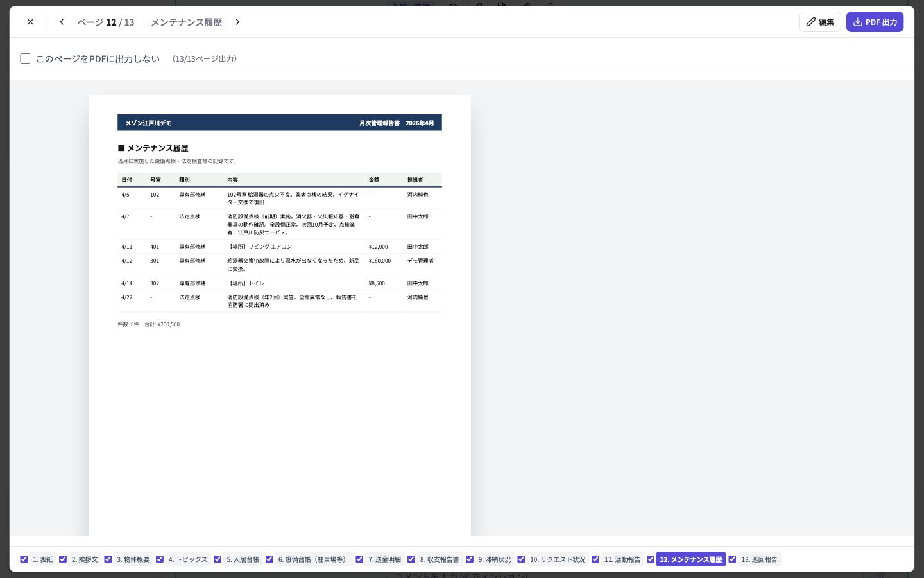Click the 編集 edit button
The image size is (924, 578).
(819, 22)
